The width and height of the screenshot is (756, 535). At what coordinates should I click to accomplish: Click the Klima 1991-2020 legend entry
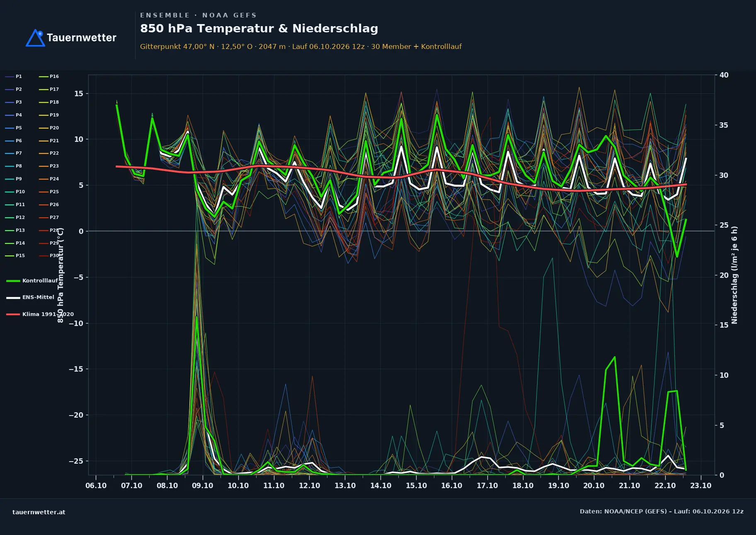40,314
